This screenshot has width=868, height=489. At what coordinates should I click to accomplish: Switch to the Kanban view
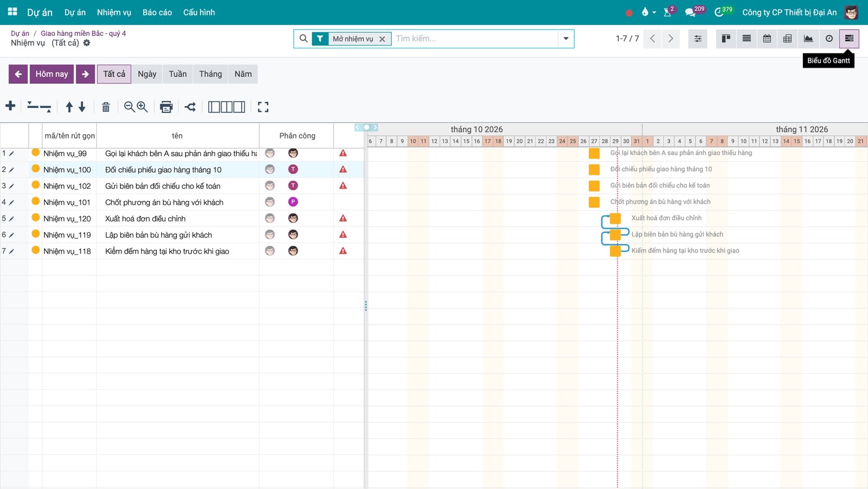[x=725, y=38]
